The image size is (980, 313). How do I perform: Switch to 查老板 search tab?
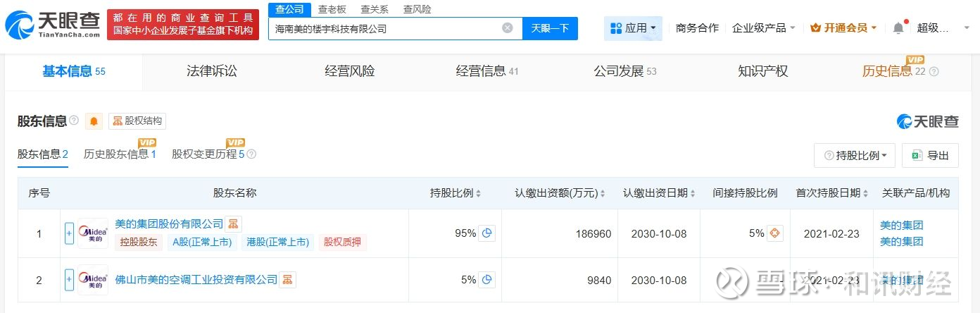coord(332,9)
